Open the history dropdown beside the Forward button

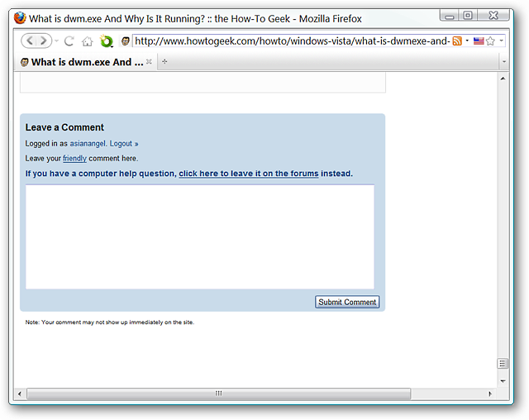click(x=56, y=41)
